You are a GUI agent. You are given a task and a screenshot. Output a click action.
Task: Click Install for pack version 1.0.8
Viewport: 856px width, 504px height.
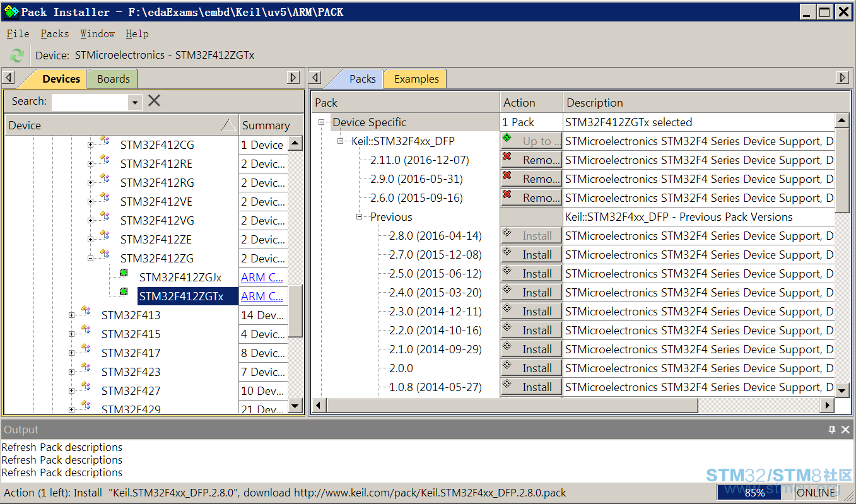click(x=531, y=387)
